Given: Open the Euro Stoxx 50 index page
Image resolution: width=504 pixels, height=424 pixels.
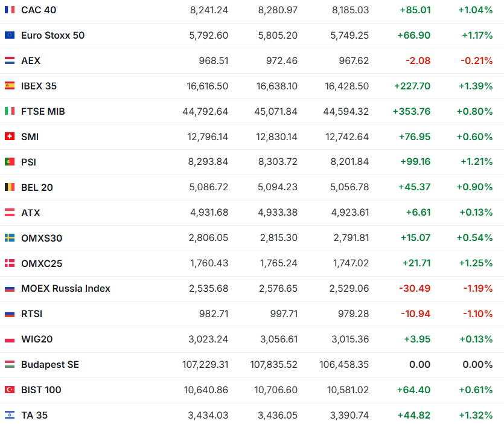Looking at the screenshot, I should [x=53, y=36].
